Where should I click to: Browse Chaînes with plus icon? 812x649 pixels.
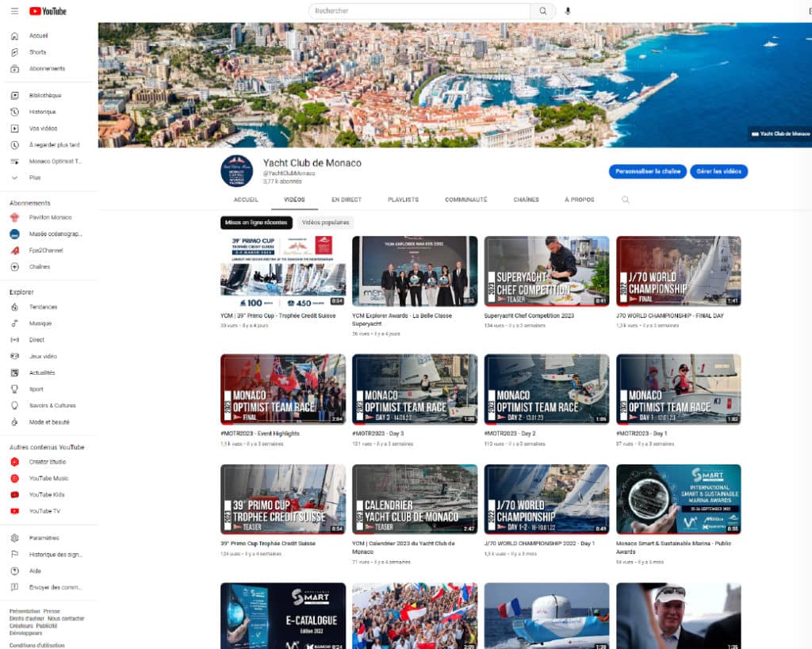pyautogui.click(x=14, y=267)
